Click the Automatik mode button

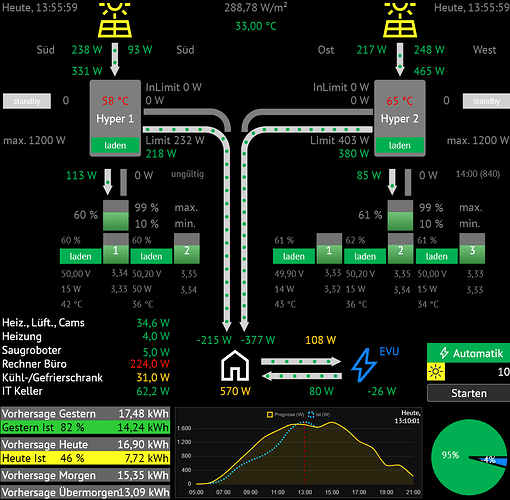pos(468,353)
